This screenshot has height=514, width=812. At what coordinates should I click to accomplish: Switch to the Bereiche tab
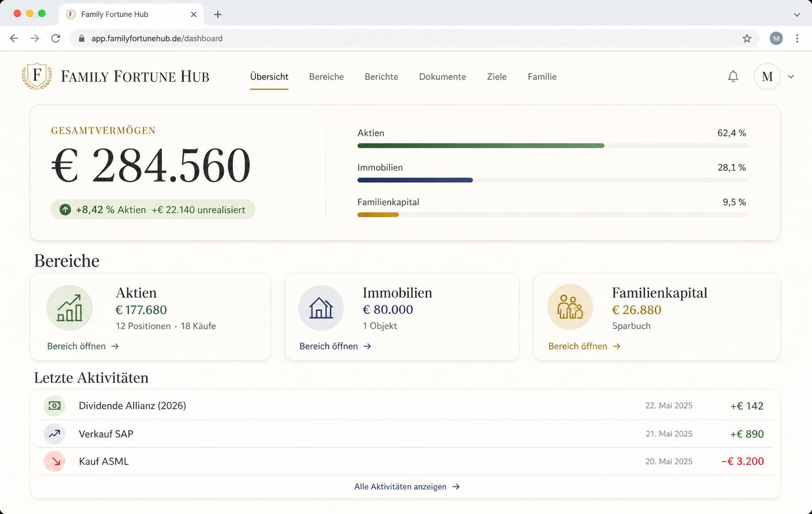326,77
